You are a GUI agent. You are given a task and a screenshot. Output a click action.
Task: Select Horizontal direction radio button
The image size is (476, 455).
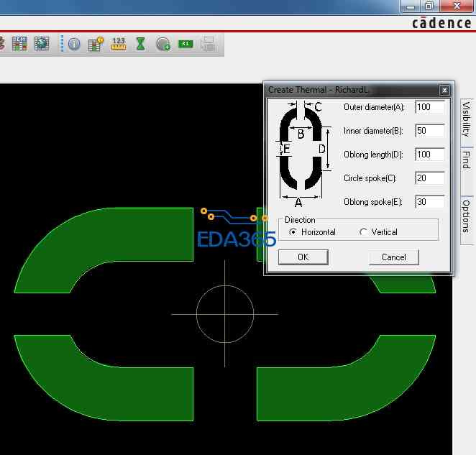[293, 232]
